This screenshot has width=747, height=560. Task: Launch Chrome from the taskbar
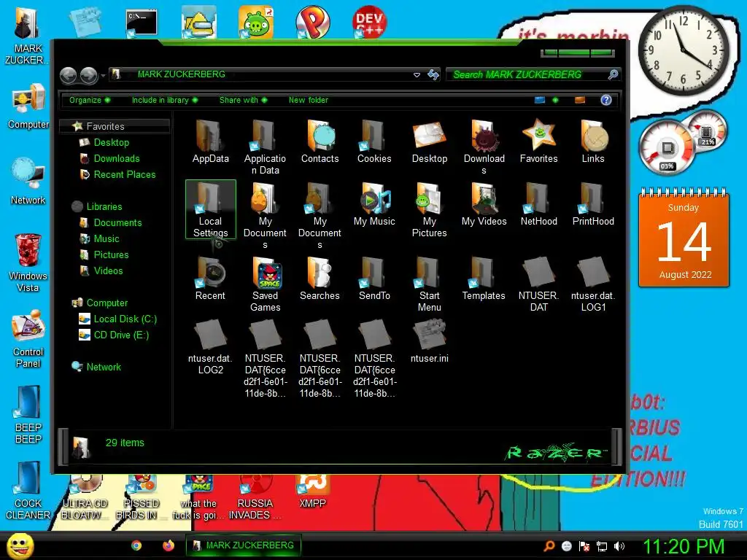[136, 545]
